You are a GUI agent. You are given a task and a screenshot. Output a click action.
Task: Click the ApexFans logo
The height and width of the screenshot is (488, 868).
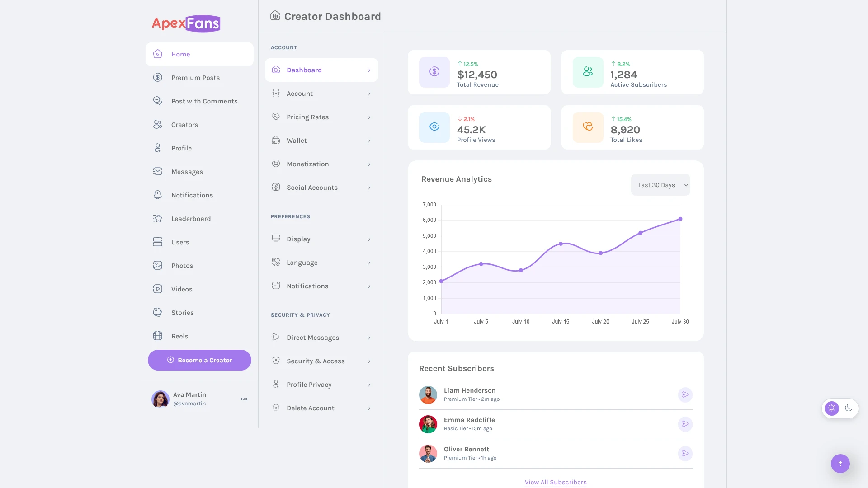click(186, 23)
